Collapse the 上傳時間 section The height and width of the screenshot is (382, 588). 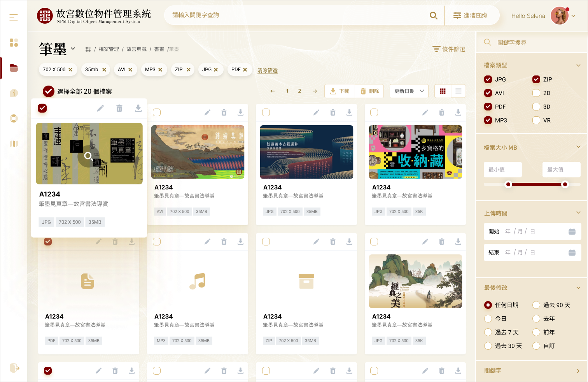(578, 212)
